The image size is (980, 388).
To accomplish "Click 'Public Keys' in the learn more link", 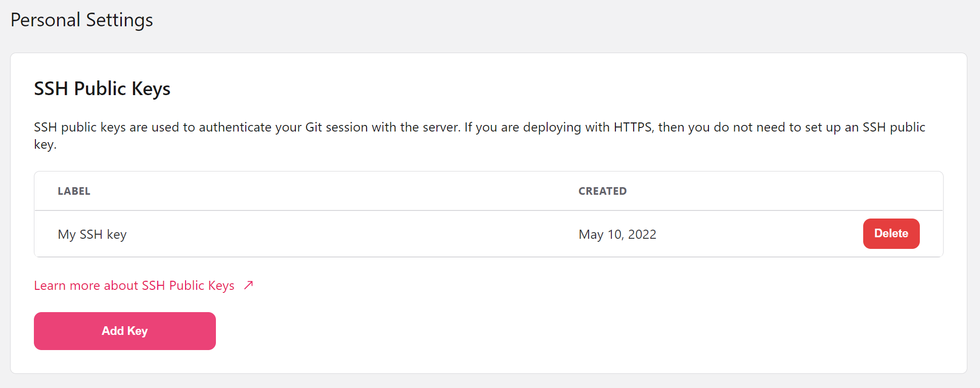I will pos(201,286).
